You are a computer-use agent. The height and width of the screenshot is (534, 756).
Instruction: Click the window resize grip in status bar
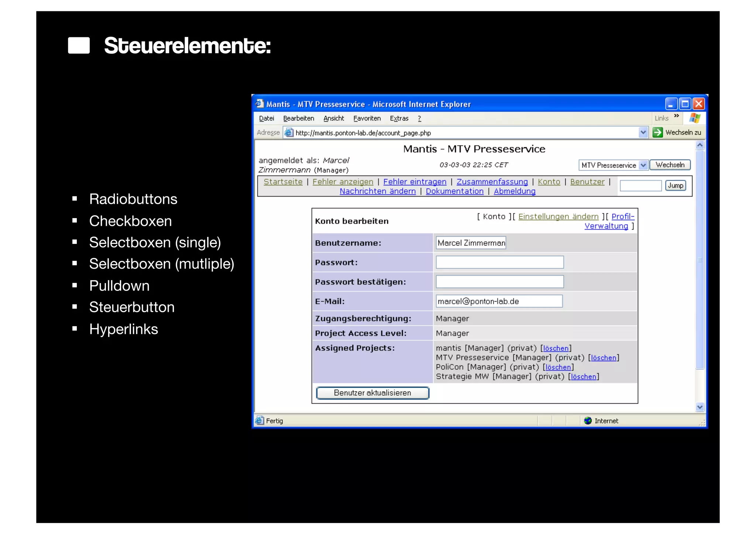(x=702, y=423)
